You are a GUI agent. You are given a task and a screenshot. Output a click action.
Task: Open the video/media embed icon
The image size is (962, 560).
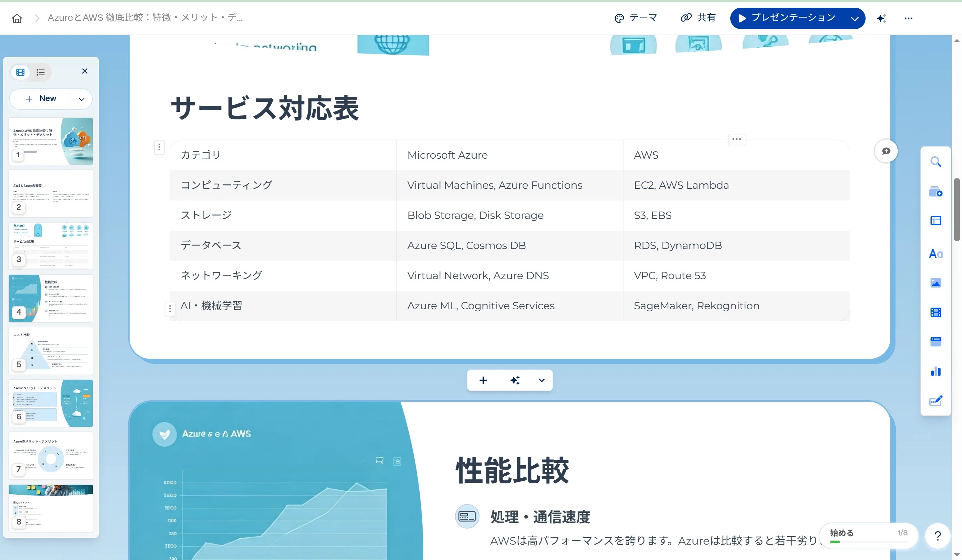click(x=936, y=312)
